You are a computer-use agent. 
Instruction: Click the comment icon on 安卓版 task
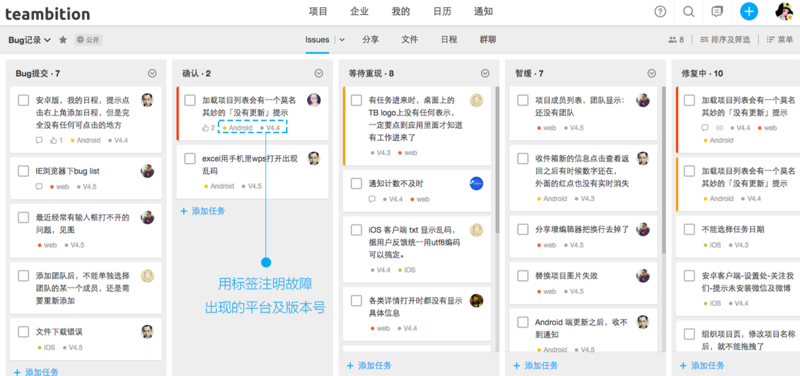(x=39, y=140)
